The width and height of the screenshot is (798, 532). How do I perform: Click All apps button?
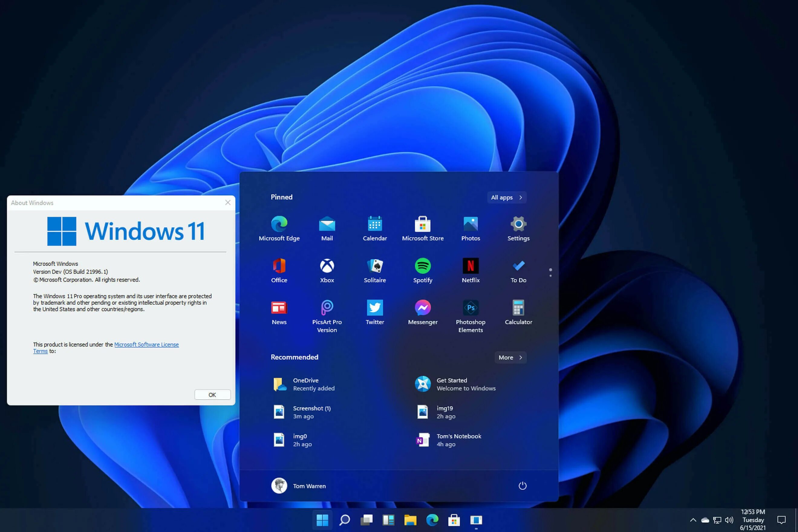(x=506, y=197)
